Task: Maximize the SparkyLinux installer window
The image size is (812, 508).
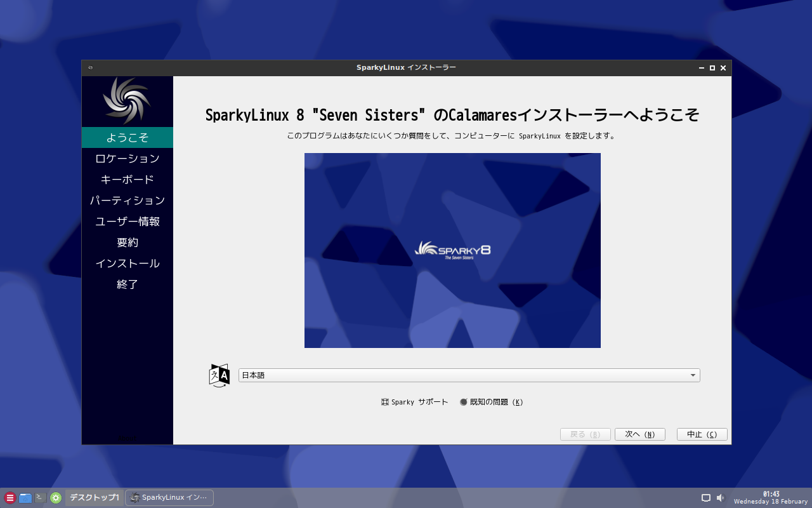Action: (712, 68)
